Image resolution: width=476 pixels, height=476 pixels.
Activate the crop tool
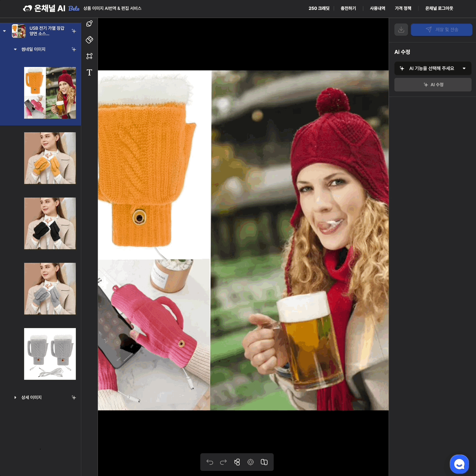89,56
